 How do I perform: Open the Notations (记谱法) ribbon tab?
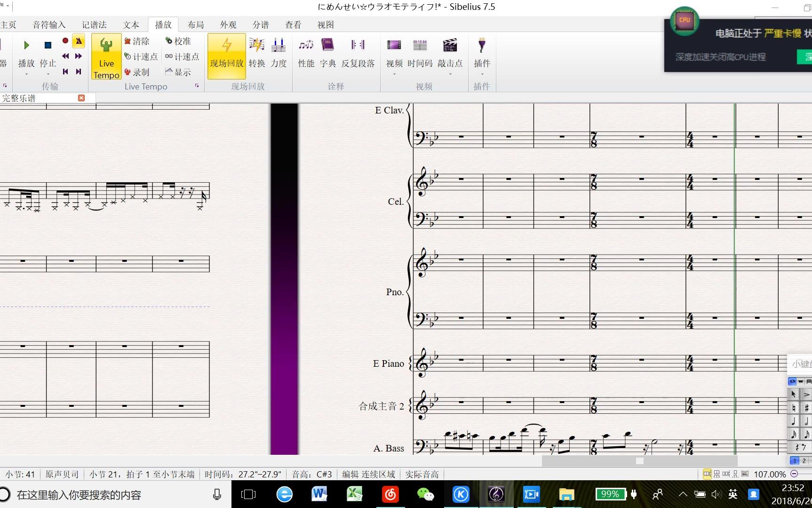[x=94, y=24]
